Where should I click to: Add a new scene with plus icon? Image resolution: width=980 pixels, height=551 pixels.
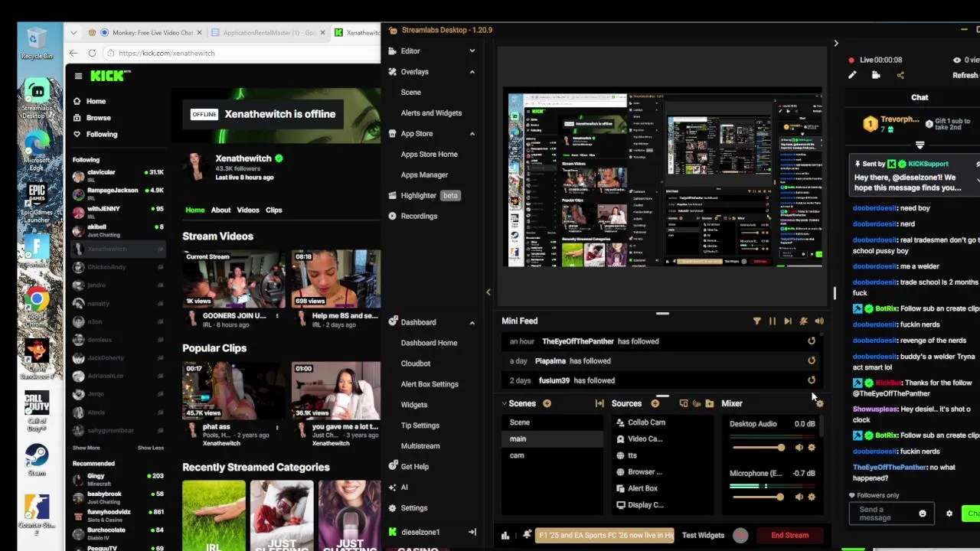coord(547,403)
